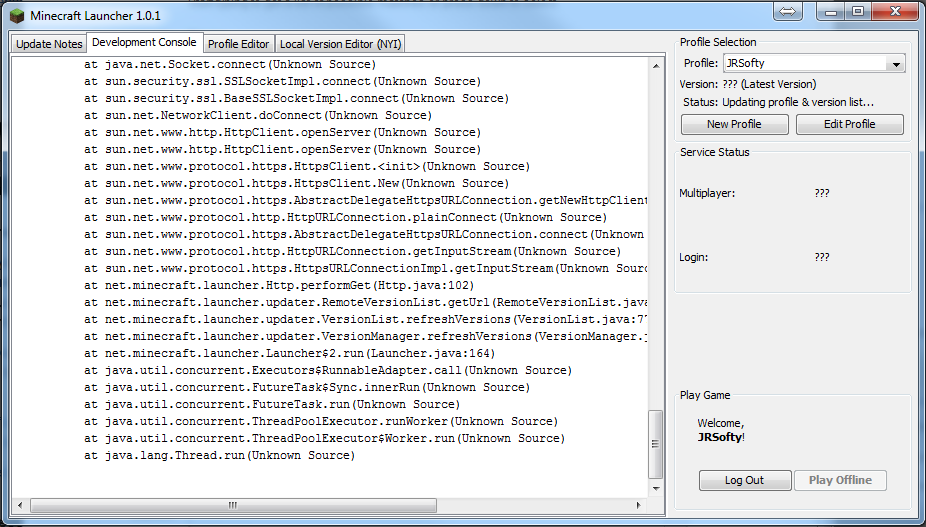Close the Minecraft Launcher window
Screen dimensions: 926x527
coord(895,11)
